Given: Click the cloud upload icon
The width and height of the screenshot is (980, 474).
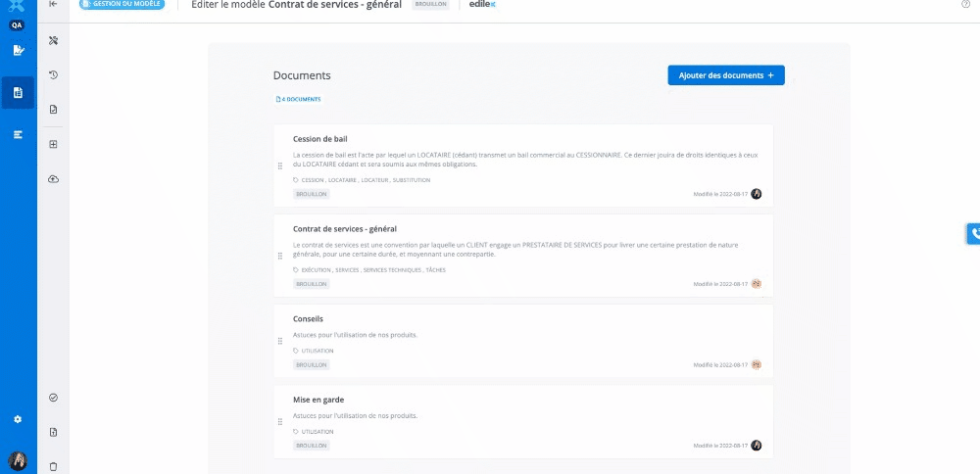Looking at the screenshot, I should pos(53,179).
